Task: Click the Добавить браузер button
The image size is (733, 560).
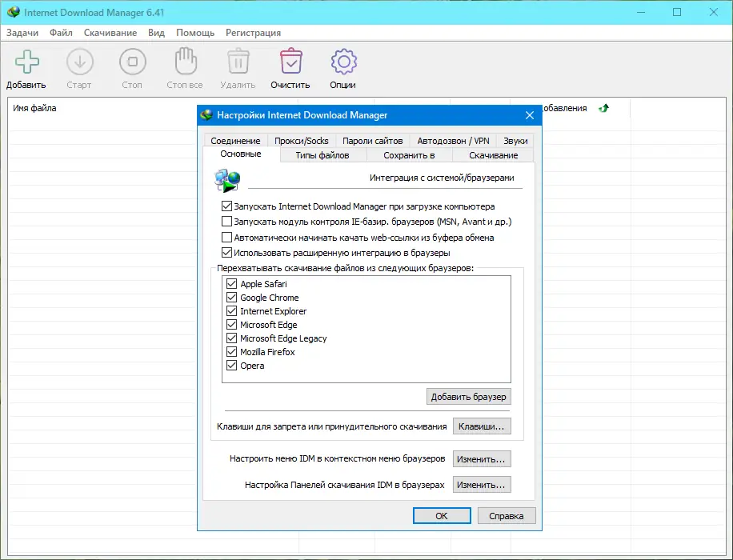Action: coord(468,396)
